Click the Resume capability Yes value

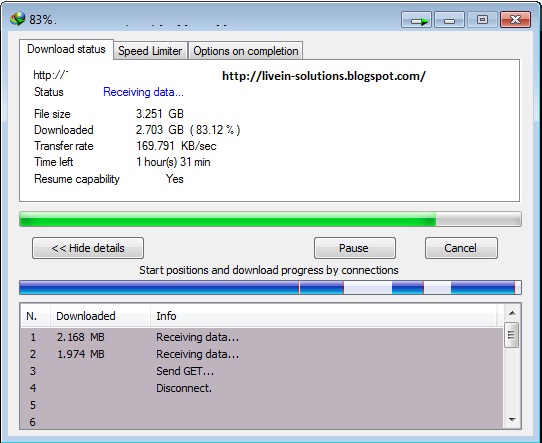tap(175, 179)
